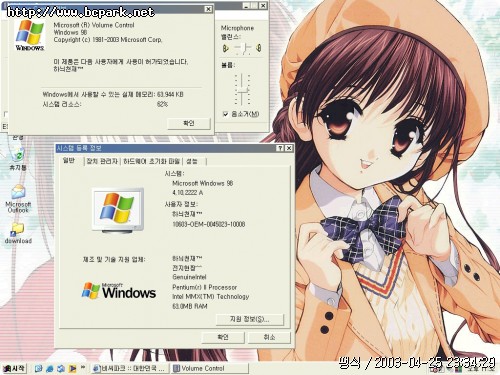Expand the quick launch overflow chevron
500x375 pixels.
click(83, 367)
